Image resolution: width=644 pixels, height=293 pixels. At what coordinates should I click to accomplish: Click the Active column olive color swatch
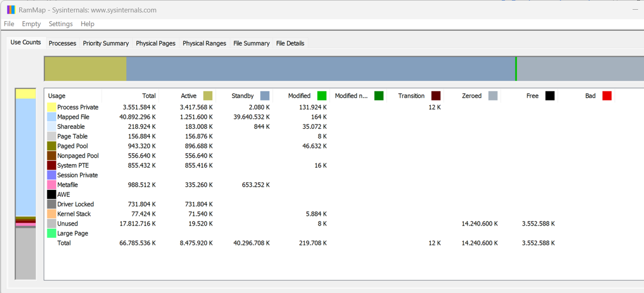point(208,96)
